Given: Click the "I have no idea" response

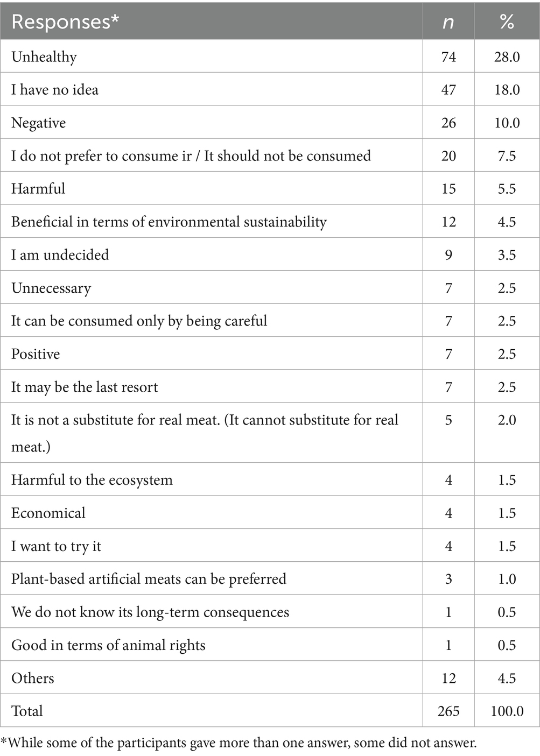Looking at the screenshot, I should tap(55, 89).
